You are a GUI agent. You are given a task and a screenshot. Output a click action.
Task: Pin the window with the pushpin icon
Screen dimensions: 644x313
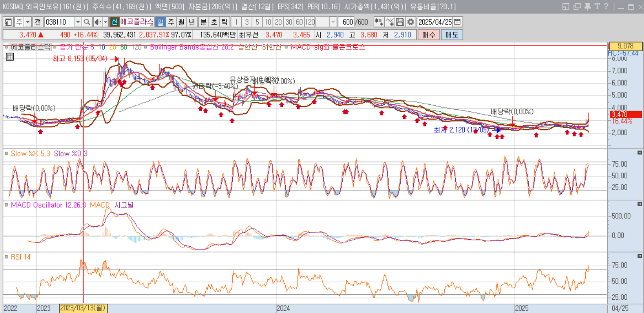587,7
